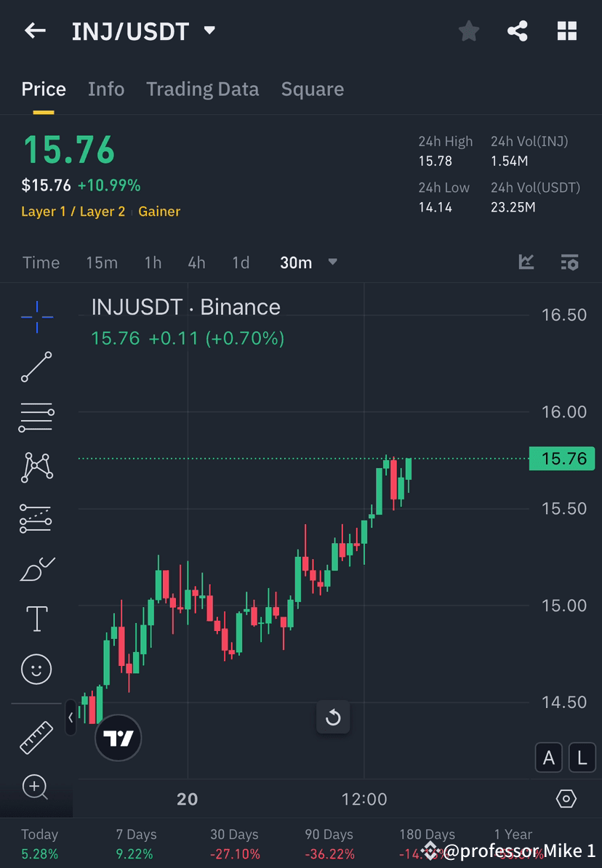Switch to the Trading Data tab
The height and width of the screenshot is (868, 602).
click(203, 89)
